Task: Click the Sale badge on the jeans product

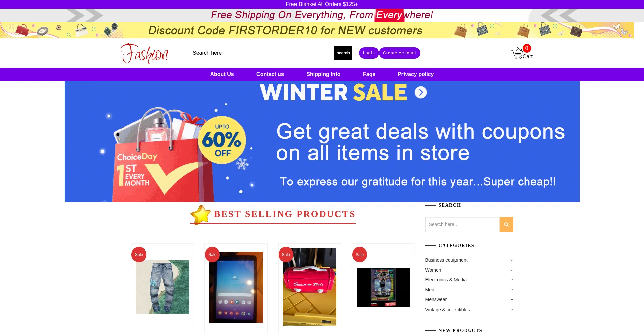Action: (139, 255)
